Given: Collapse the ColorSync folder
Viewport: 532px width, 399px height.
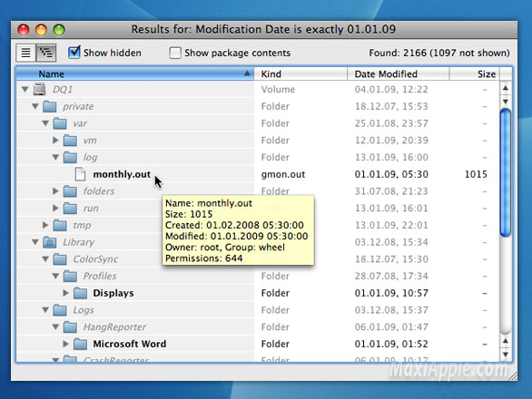Looking at the screenshot, I should [45, 258].
